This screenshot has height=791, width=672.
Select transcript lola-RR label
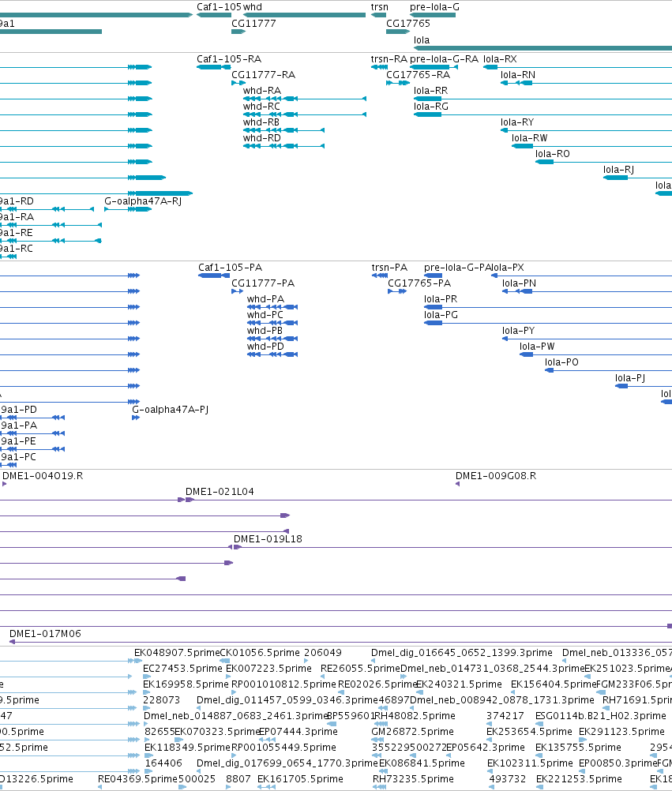(431, 91)
